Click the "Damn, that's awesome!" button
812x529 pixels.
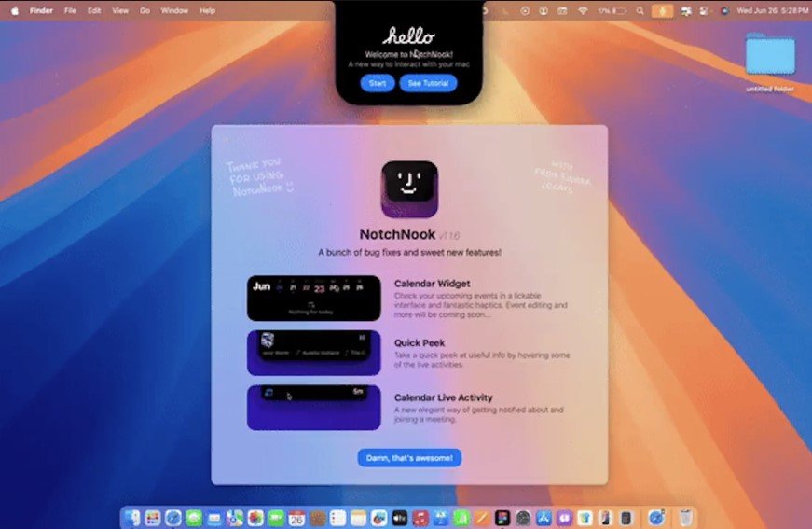(409, 457)
